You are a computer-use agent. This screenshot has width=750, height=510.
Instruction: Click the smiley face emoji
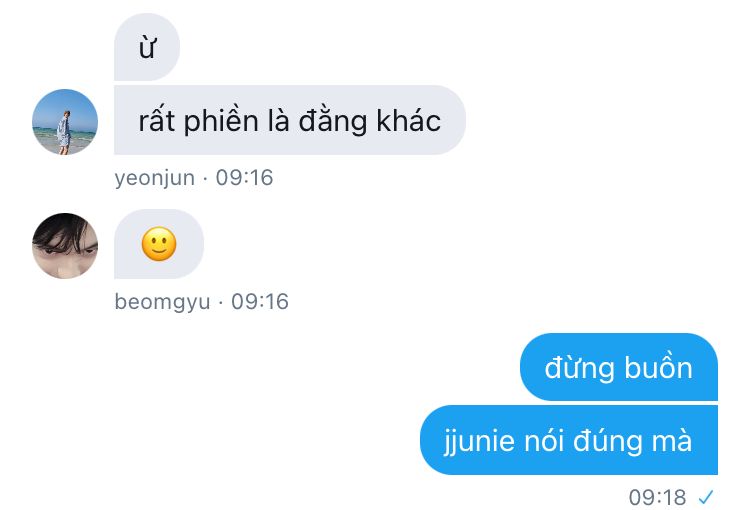pos(159,244)
